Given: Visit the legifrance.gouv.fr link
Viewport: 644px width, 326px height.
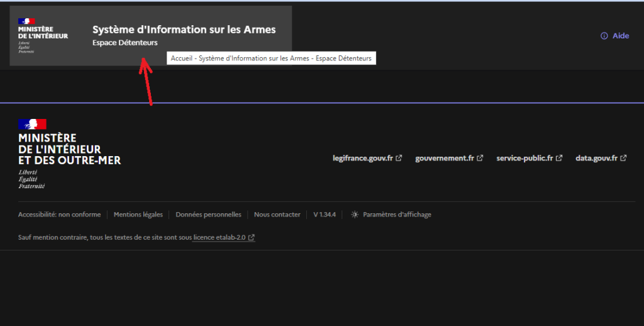Looking at the screenshot, I should [x=363, y=158].
